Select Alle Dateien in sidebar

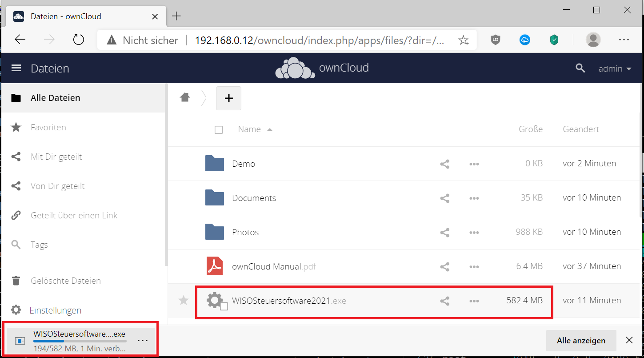pos(83,98)
